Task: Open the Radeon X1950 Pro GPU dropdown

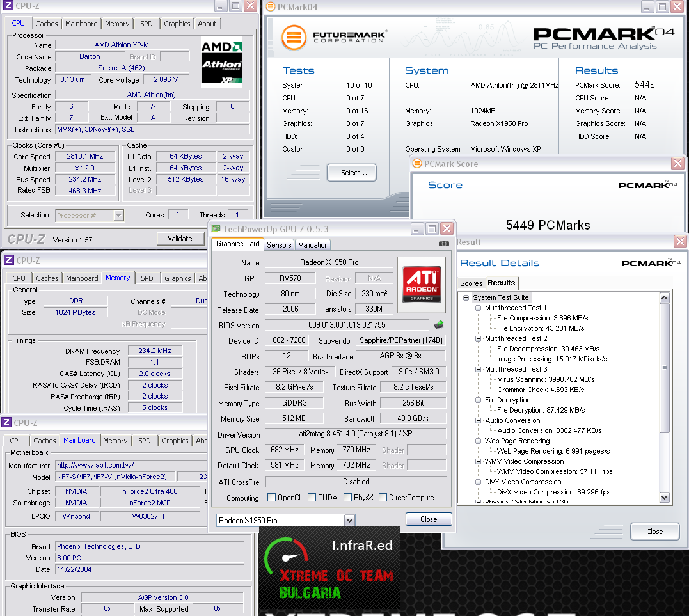Action: [x=349, y=521]
